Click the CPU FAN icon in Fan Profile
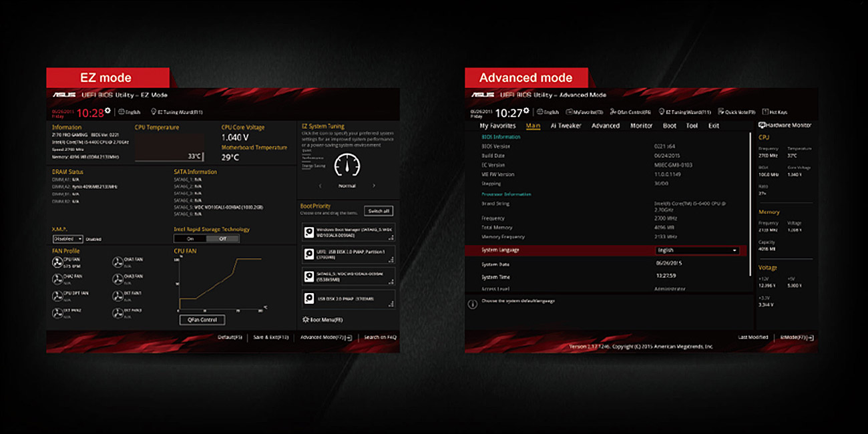The image size is (868, 434). pos(57,262)
